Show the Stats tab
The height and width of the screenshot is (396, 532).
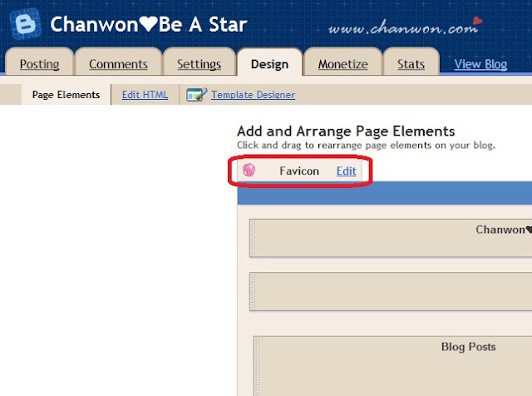(x=411, y=64)
